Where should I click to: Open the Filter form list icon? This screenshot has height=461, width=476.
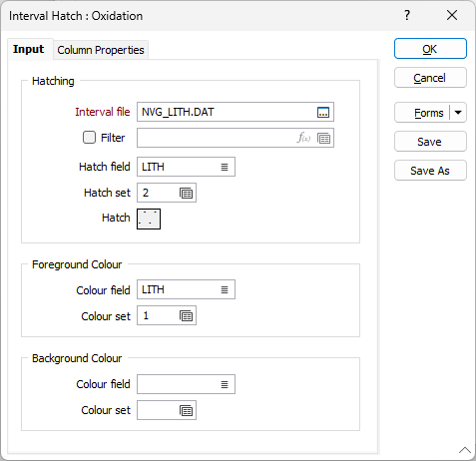[x=323, y=138]
